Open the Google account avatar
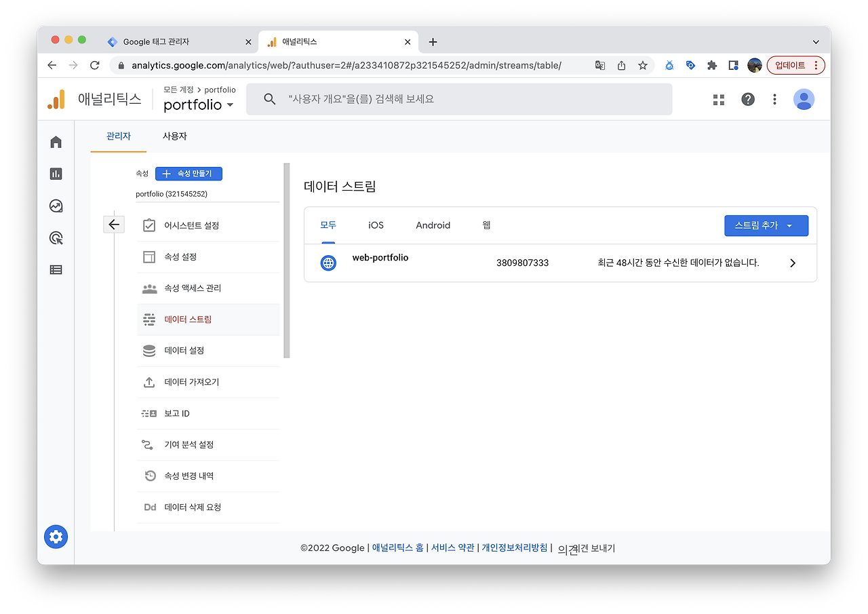The height and width of the screenshot is (614, 868). [804, 99]
